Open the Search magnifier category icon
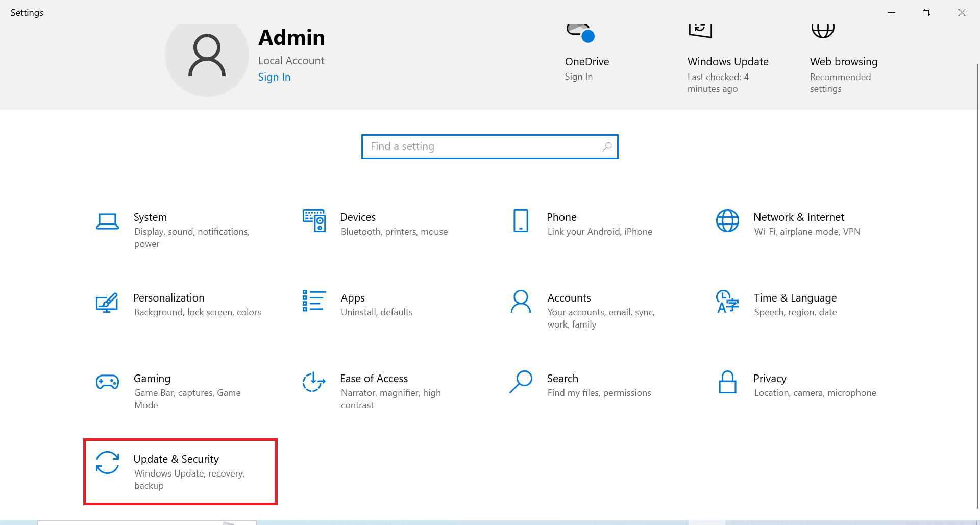The image size is (980, 525). (x=521, y=382)
